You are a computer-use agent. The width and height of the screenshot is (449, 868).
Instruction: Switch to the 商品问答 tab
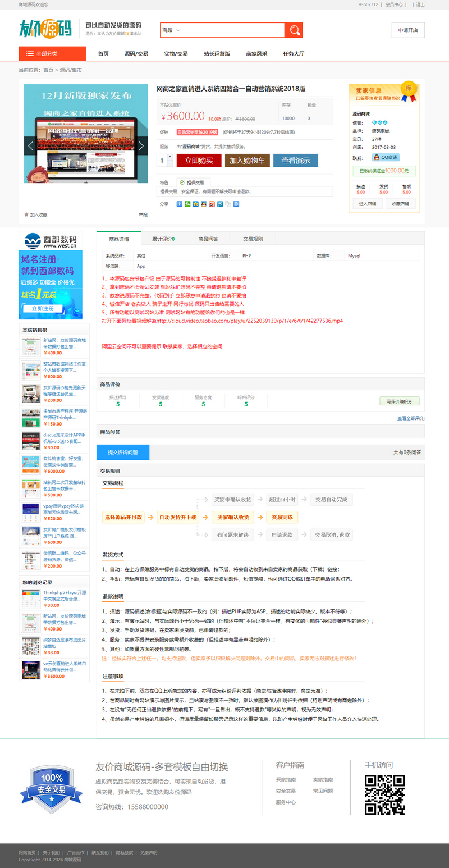coord(208,239)
